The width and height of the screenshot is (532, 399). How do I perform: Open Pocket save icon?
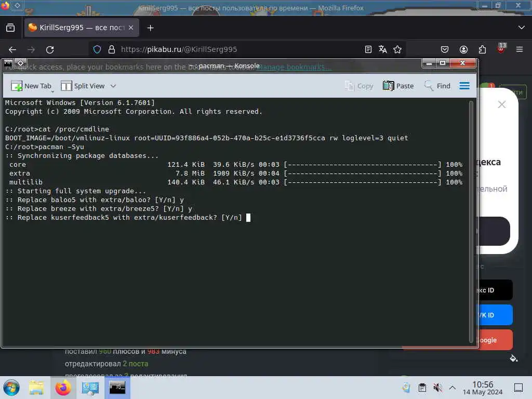445,49
